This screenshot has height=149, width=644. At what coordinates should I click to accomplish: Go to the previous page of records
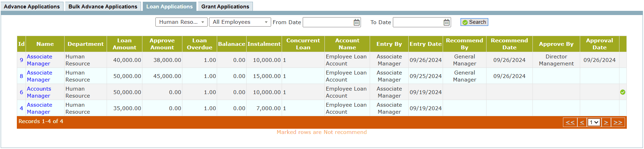582,122
